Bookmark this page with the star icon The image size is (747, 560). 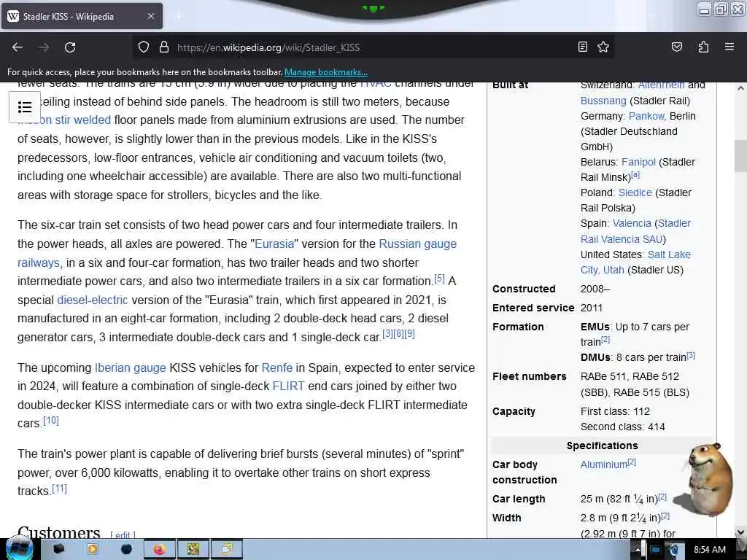pos(603,47)
